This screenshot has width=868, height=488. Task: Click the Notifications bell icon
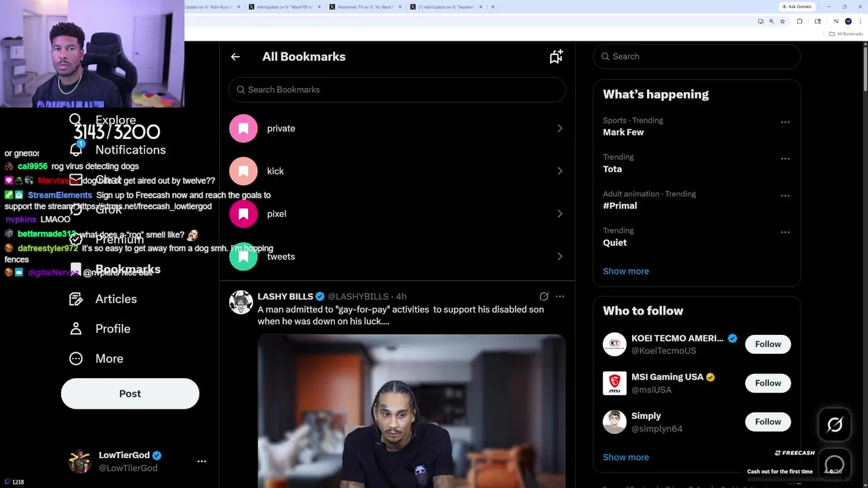pyautogui.click(x=76, y=149)
